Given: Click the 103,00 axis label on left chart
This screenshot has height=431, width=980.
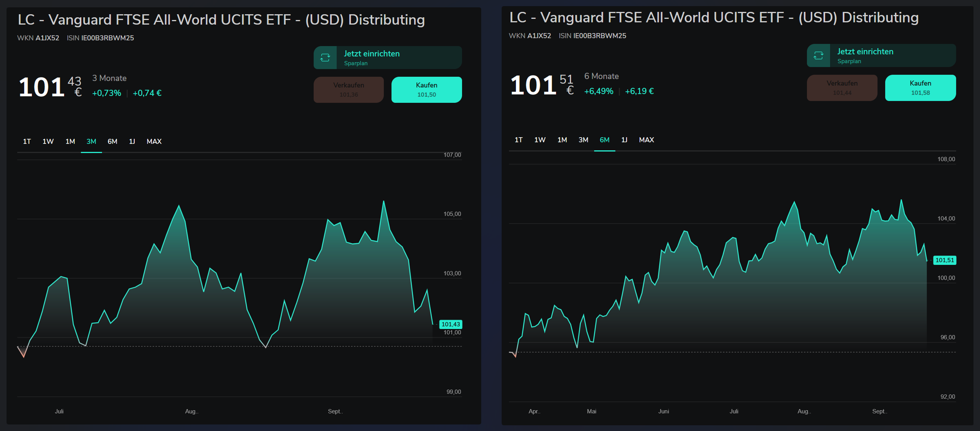Looking at the screenshot, I should click(452, 273).
